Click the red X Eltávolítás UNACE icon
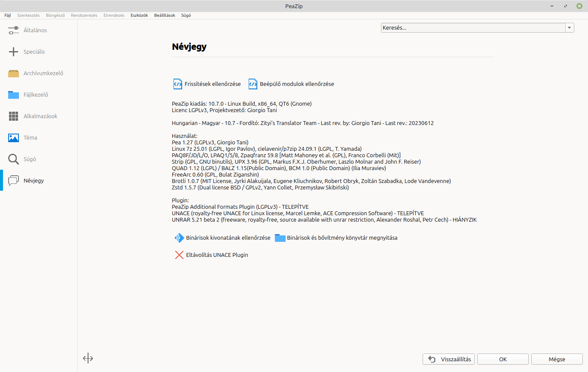588x372 pixels. (179, 255)
